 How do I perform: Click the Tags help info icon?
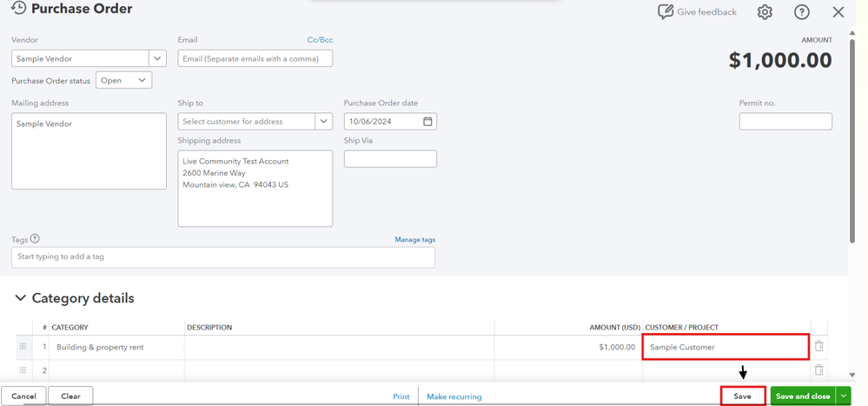(x=36, y=239)
